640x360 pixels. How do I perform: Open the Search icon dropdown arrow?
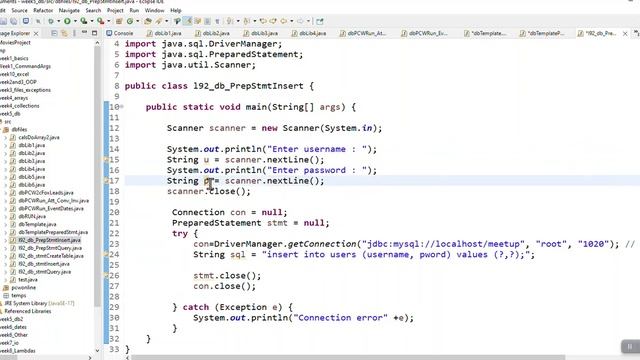[x=166, y=21]
